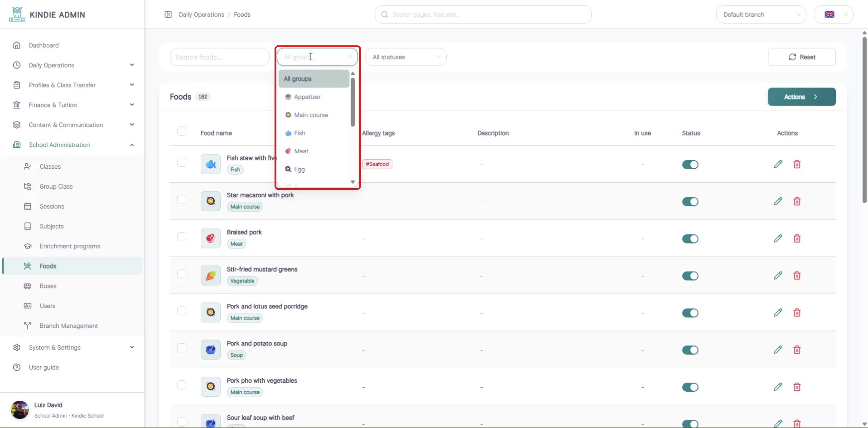Focus the Search pages, features box
868x428 pixels.
pos(483,15)
